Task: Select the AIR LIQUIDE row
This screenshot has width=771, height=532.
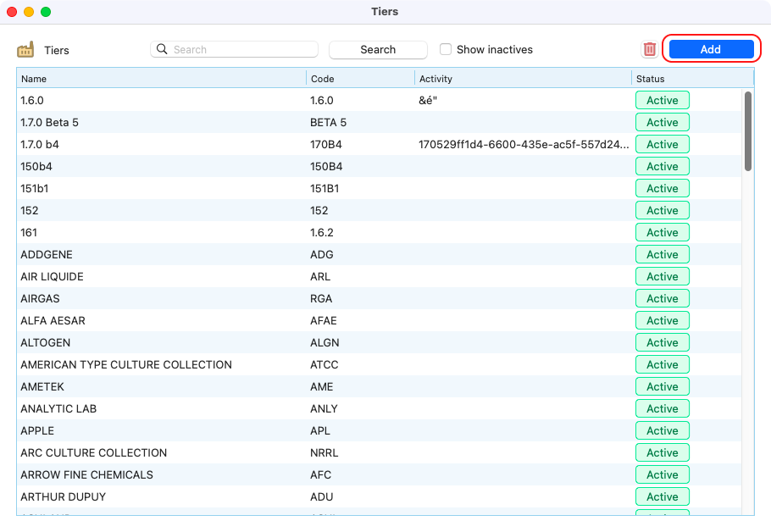Action: coord(379,277)
